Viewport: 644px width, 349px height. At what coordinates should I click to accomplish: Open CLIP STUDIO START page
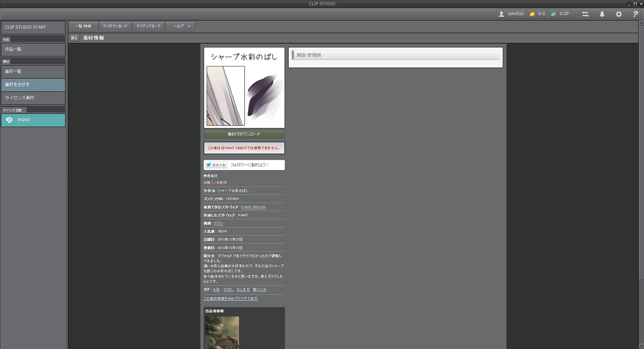(x=33, y=27)
